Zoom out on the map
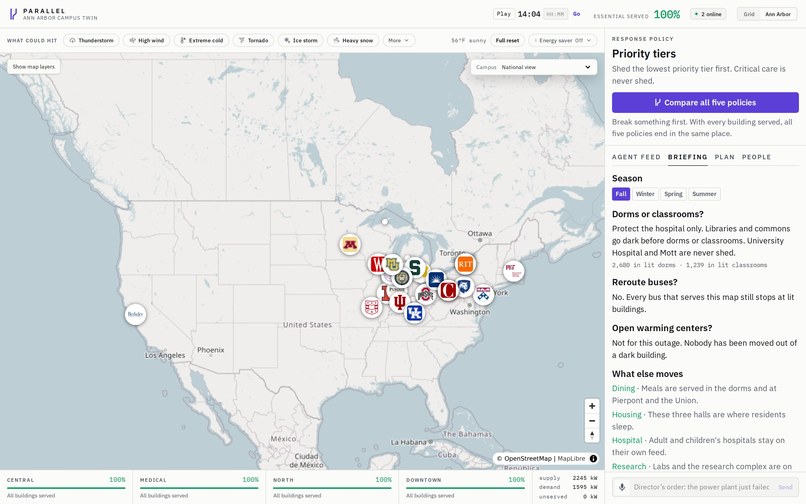Screen dimensions: 806x504 [592, 421]
